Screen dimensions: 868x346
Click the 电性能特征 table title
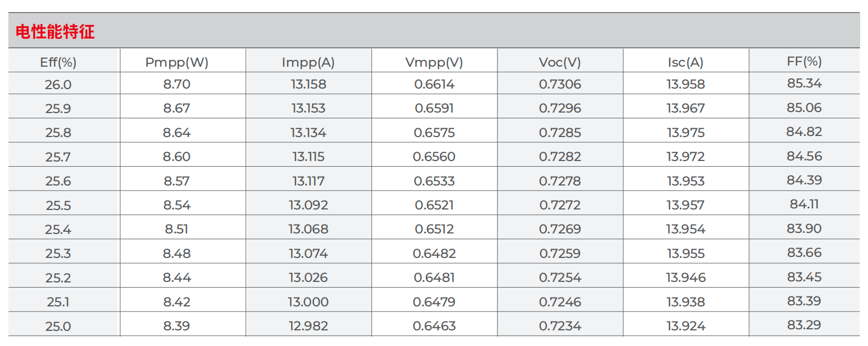point(55,32)
